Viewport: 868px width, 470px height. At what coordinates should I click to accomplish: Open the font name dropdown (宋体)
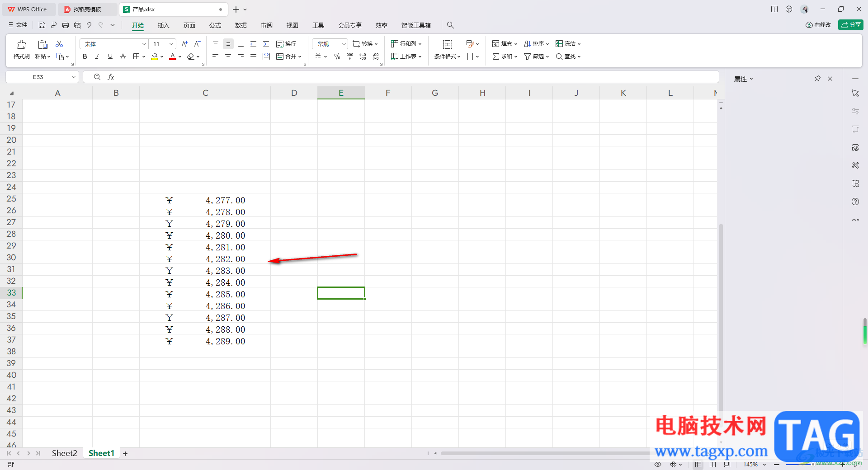[144, 44]
